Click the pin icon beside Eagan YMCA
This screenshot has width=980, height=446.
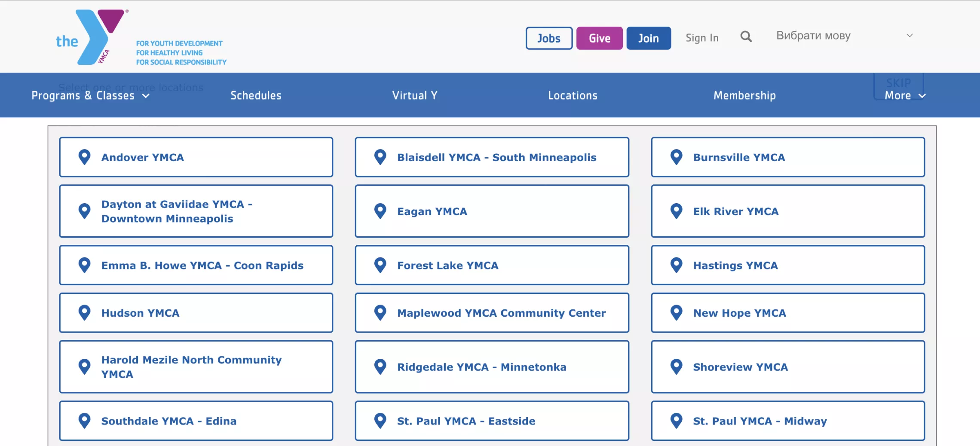pyautogui.click(x=380, y=211)
